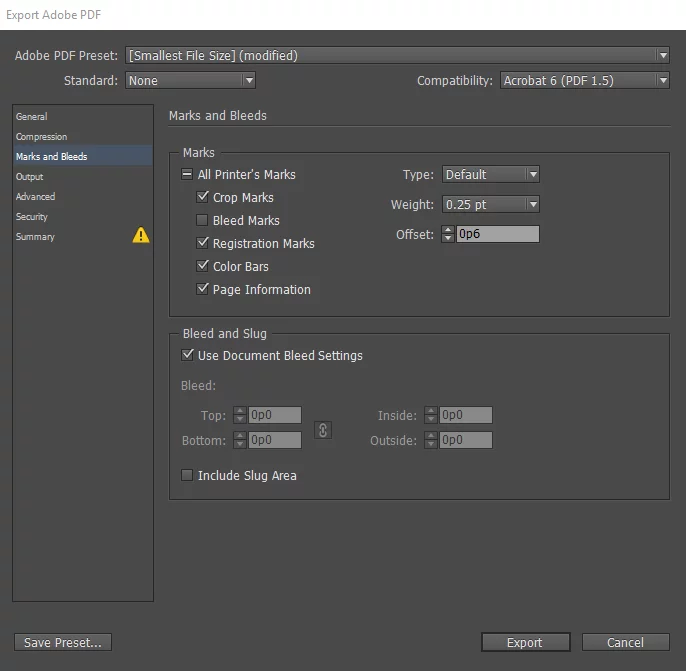Uncheck the Crop Marks checkbox
The height and width of the screenshot is (671, 686).
pos(202,197)
